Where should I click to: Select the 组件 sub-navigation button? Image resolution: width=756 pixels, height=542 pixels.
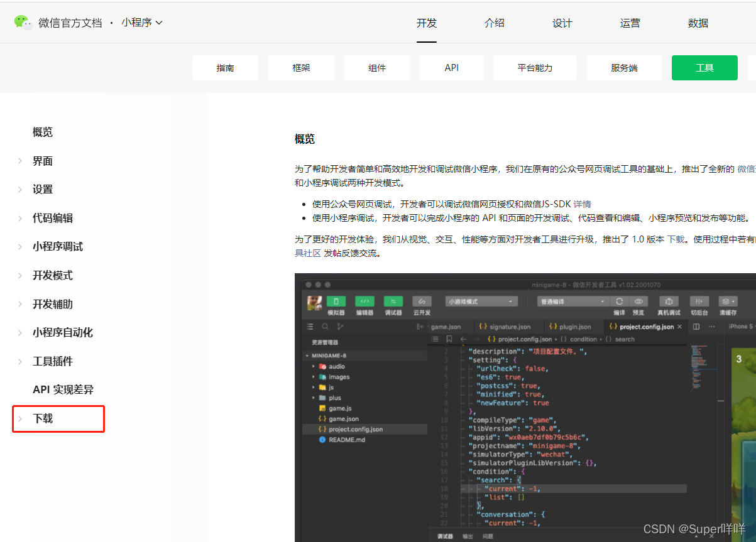(x=377, y=68)
